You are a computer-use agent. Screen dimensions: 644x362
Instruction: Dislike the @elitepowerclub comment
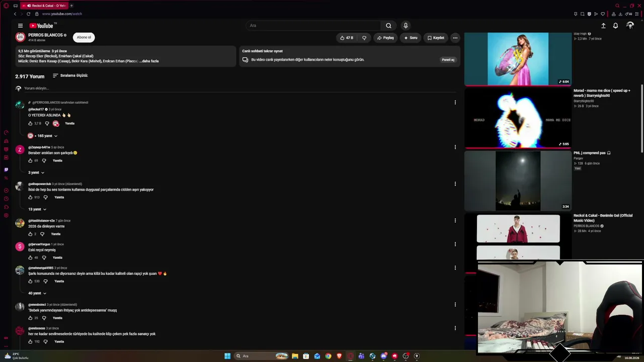tap(45, 198)
